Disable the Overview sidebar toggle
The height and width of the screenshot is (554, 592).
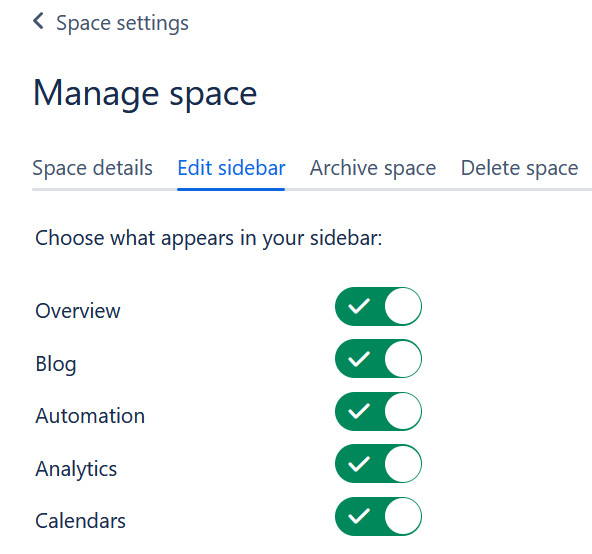click(378, 306)
